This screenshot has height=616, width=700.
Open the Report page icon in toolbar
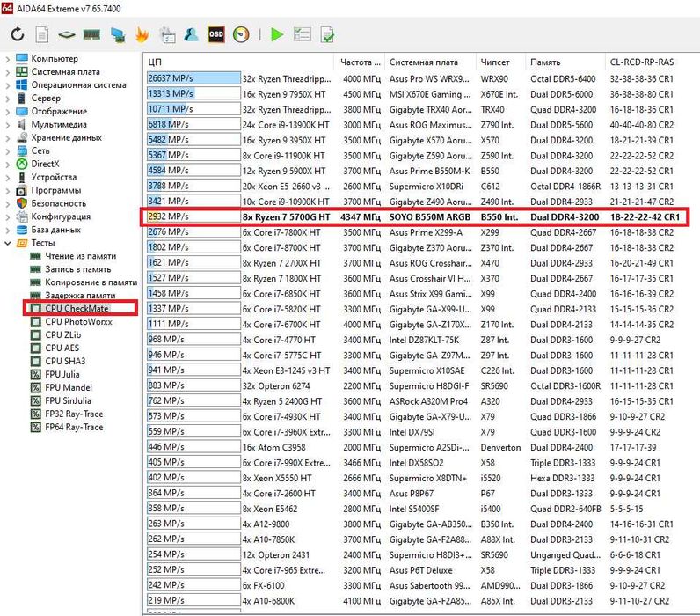pos(42,34)
